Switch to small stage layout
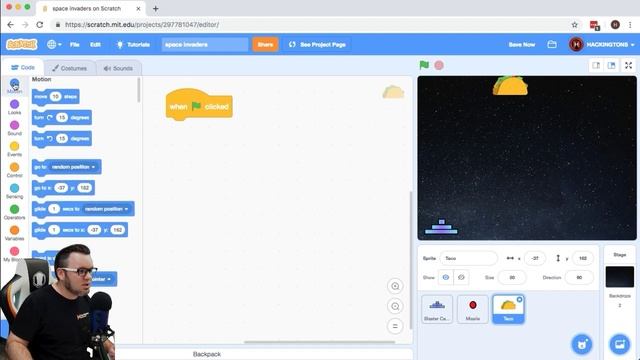Screen dimensions: 640x360 tap(596, 65)
